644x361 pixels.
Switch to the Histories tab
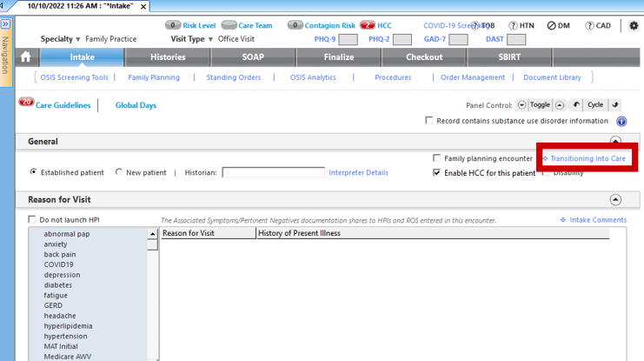coord(168,57)
